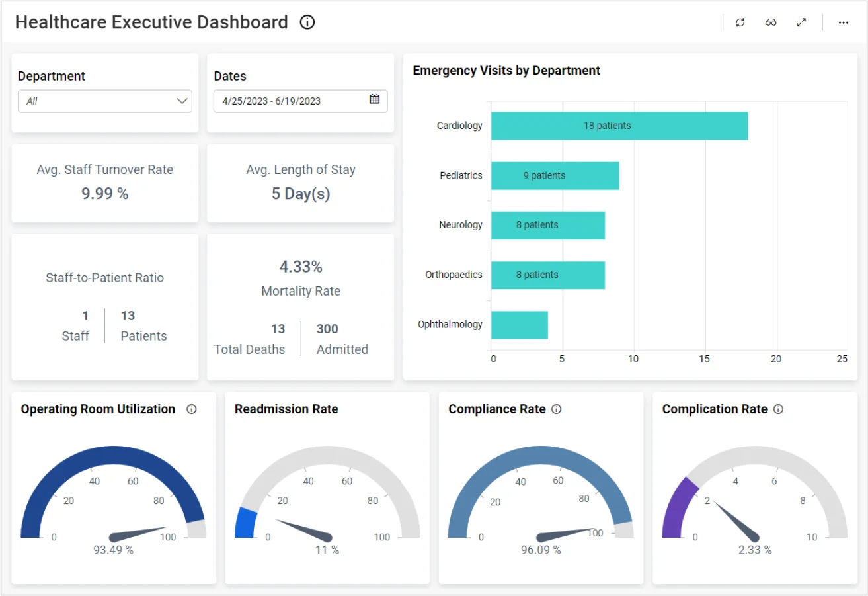
Task: Click the Neurology 8 patients bar
Action: pyautogui.click(x=547, y=225)
